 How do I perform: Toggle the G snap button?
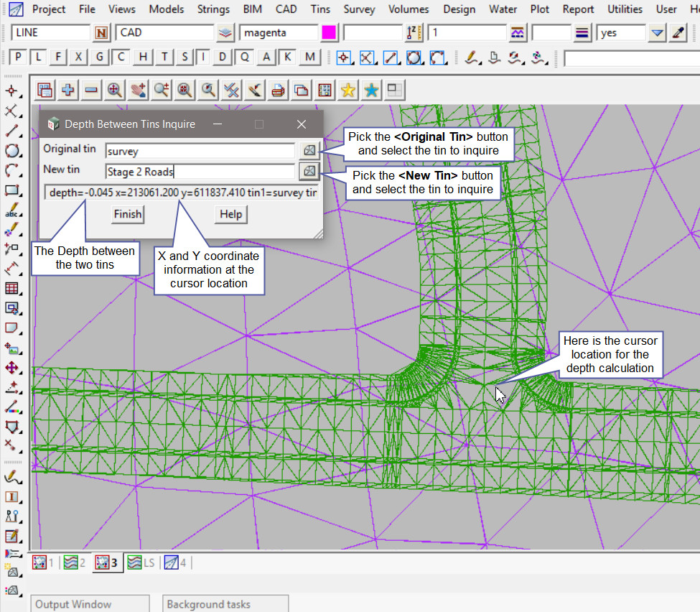(x=100, y=57)
